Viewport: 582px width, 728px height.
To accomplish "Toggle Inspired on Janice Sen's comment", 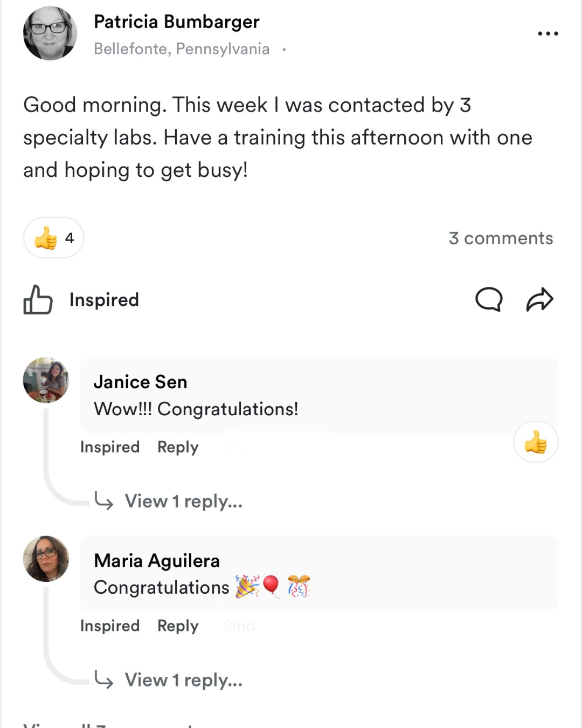I will pos(110,447).
